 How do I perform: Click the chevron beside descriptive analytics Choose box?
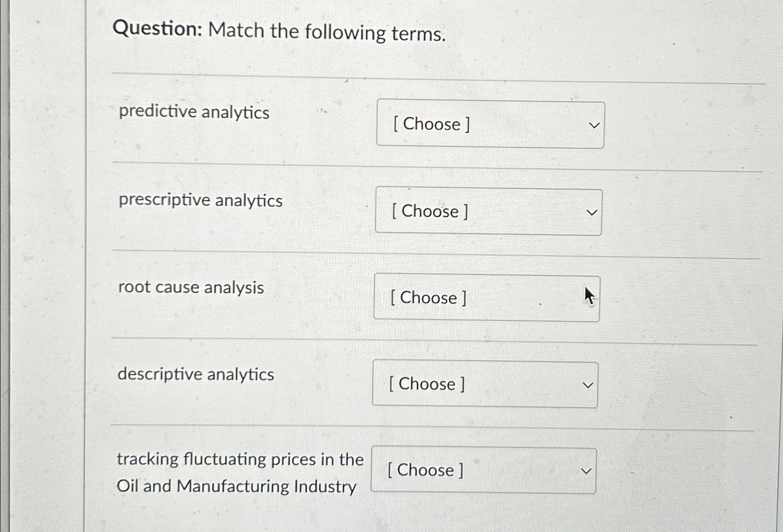(x=587, y=385)
